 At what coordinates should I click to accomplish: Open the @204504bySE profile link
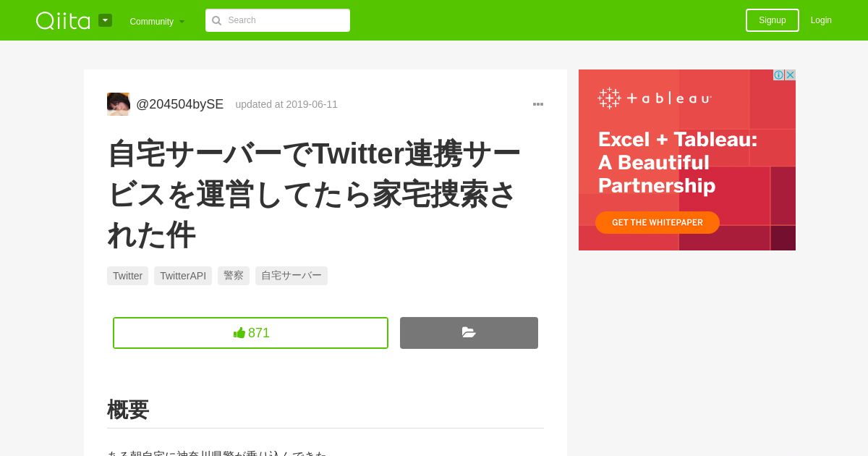(x=179, y=104)
